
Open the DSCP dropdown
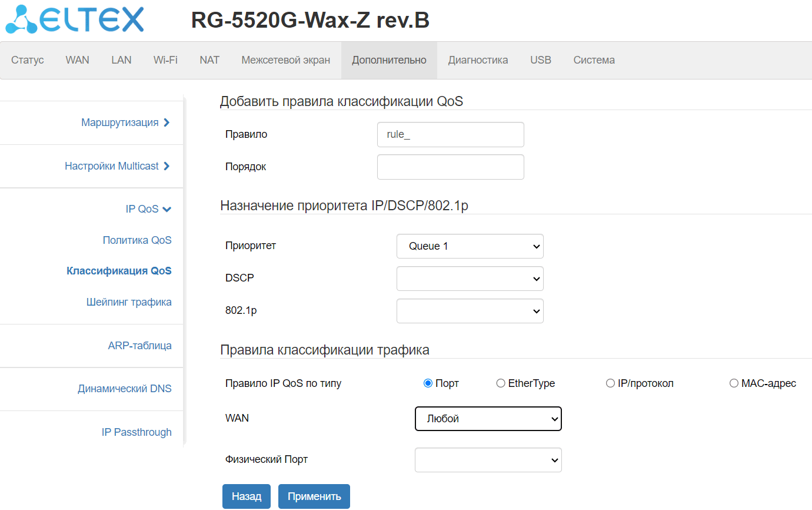coord(470,279)
